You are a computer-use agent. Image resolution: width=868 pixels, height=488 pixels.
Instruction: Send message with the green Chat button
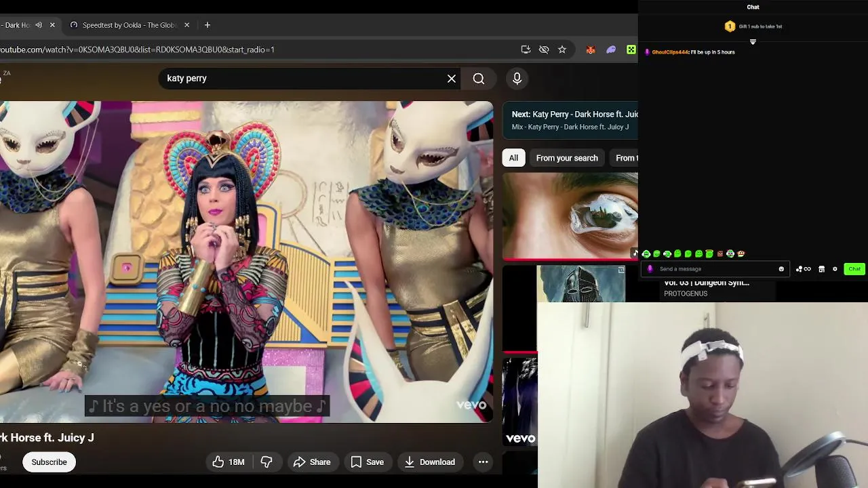pyautogui.click(x=854, y=269)
